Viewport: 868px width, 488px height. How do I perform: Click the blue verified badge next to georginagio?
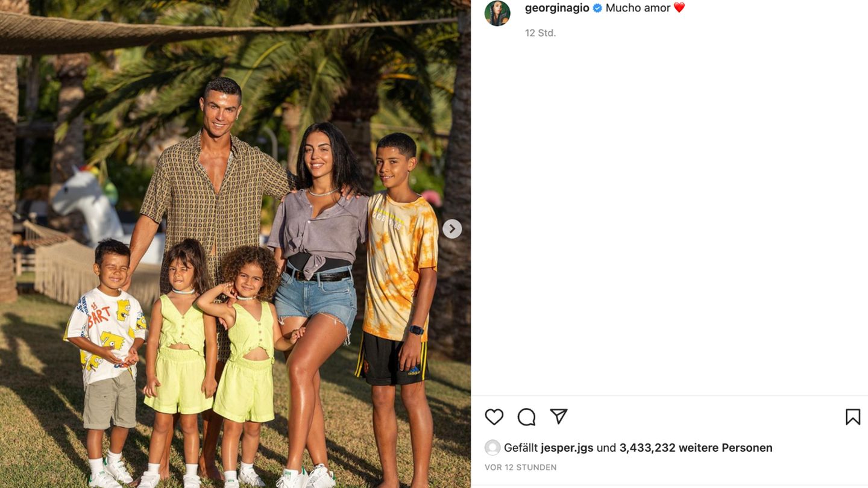click(x=597, y=8)
